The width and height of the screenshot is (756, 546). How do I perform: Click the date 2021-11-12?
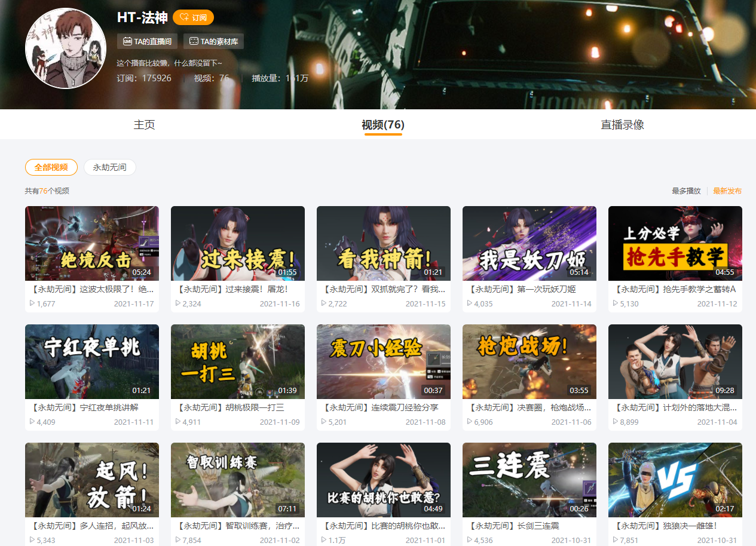click(717, 303)
